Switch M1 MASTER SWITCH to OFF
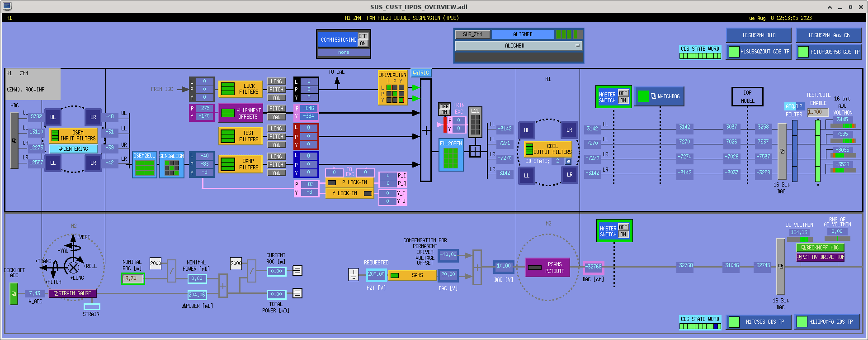 pos(623,93)
